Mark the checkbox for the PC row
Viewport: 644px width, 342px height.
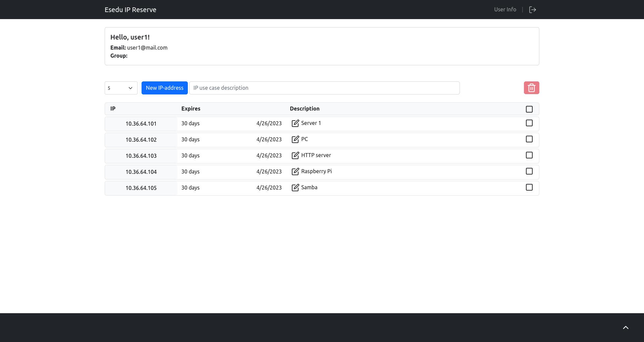(x=529, y=139)
